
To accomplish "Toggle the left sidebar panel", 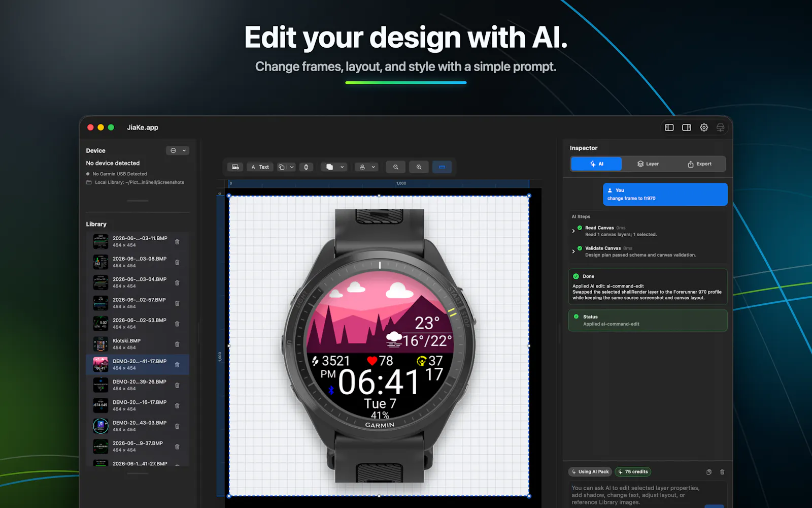I will tap(669, 128).
